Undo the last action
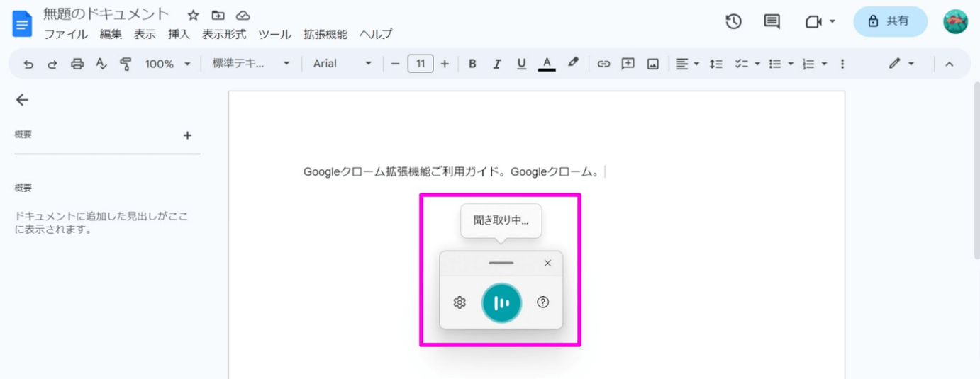 [28, 64]
